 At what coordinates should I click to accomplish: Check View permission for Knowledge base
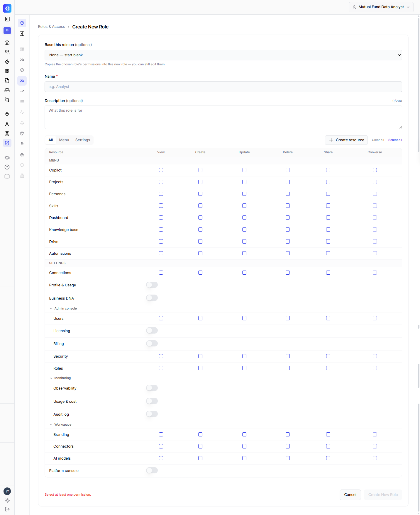pos(161,230)
